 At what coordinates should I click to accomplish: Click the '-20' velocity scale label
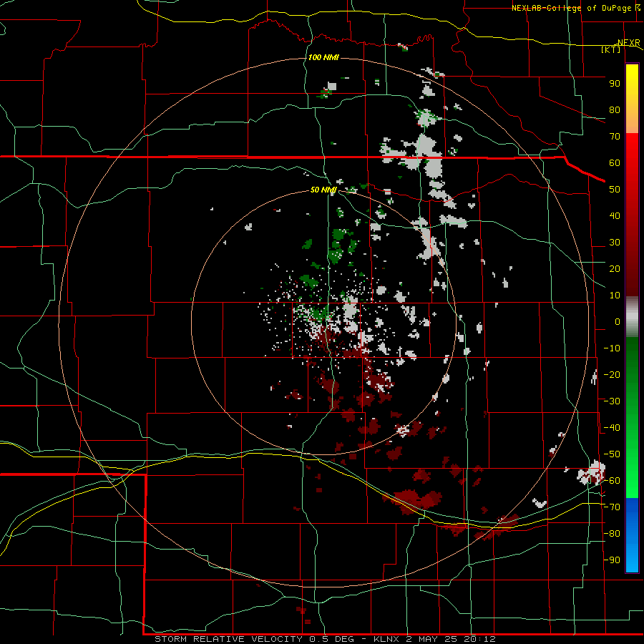point(612,375)
